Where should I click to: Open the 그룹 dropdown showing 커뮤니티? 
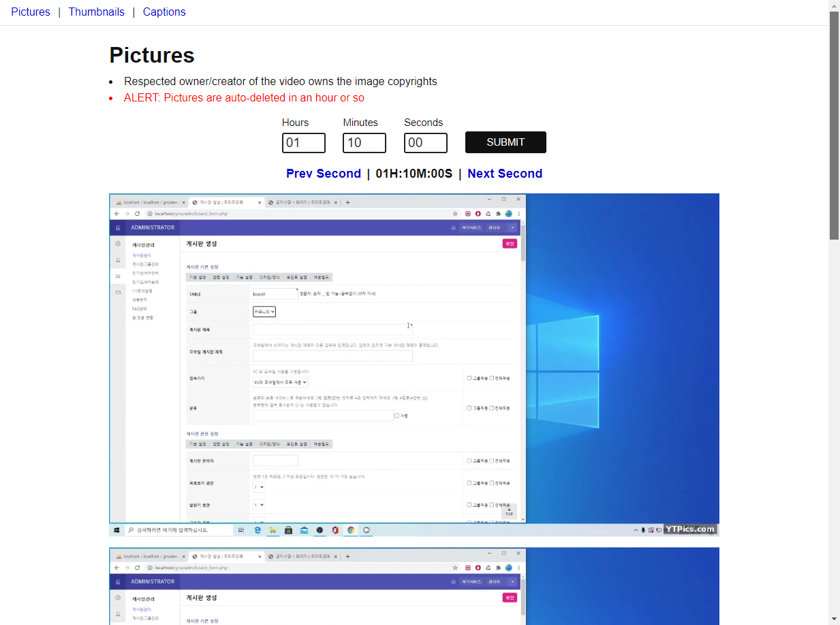tap(264, 312)
